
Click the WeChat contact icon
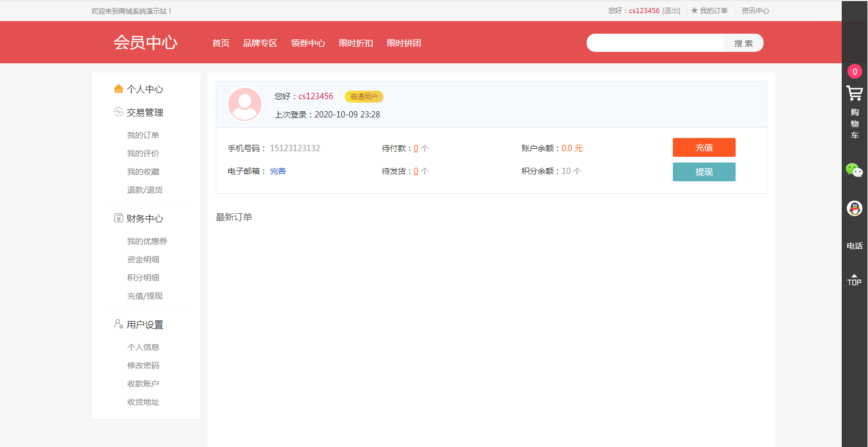854,170
